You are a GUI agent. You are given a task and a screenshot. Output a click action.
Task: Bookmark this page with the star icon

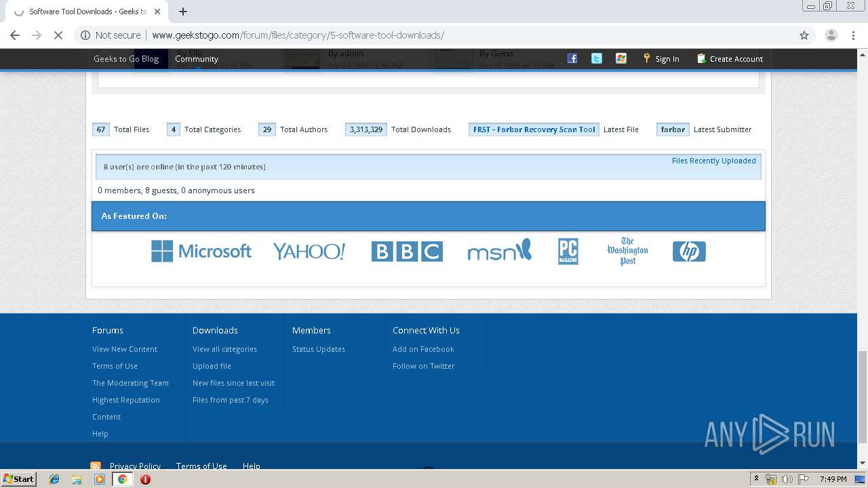coord(804,35)
